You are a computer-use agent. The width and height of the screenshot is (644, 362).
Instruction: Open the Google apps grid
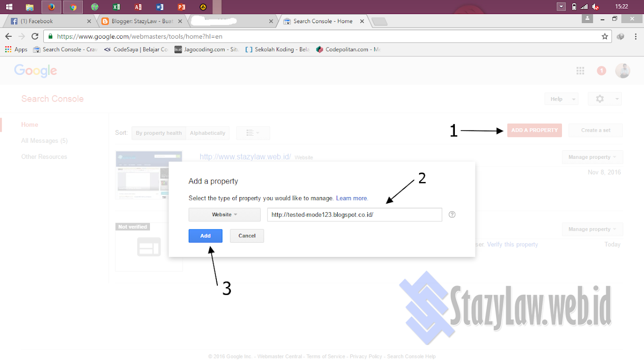(580, 71)
